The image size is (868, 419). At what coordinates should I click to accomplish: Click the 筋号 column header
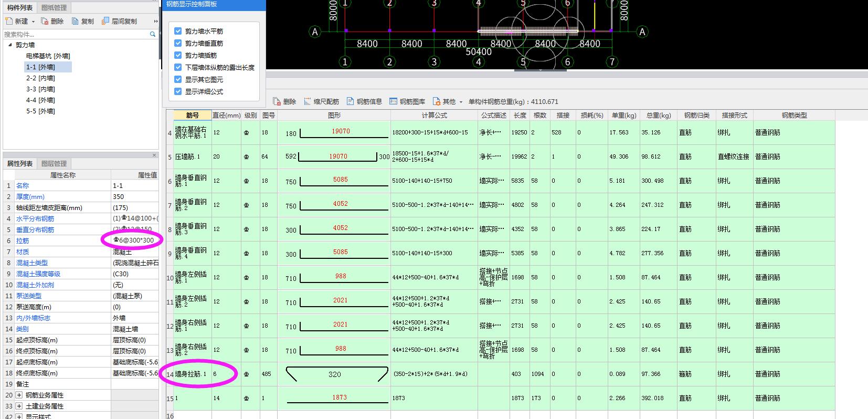pos(193,116)
